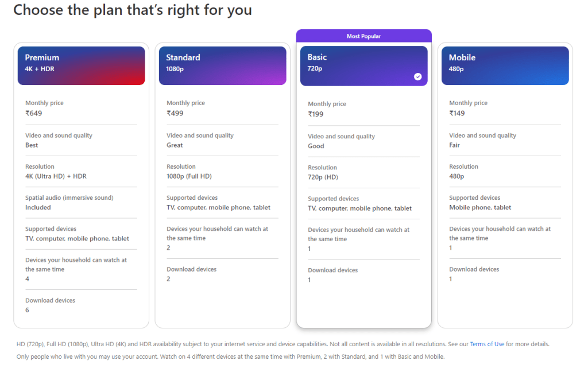Screen dimensions: 588x368
Task: Click Mobile's supported devices 'Mobile phone, tablet'
Action: click(x=480, y=207)
